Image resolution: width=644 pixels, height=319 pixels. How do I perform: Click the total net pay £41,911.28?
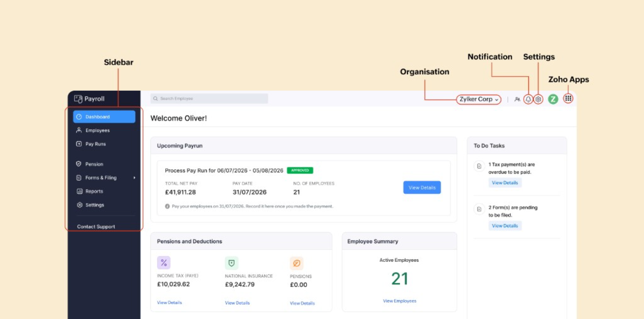[x=180, y=192]
